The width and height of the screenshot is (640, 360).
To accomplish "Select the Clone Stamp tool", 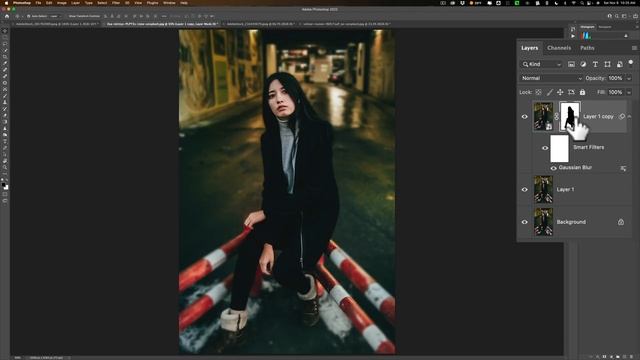I will [5, 102].
